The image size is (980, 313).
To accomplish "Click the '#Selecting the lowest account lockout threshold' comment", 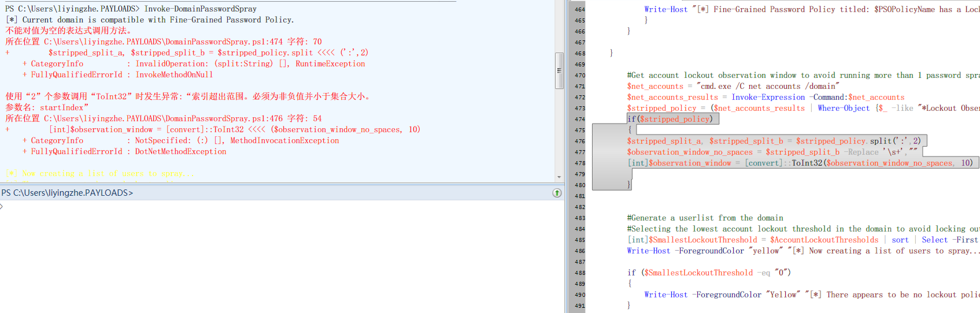I will (804, 229).
